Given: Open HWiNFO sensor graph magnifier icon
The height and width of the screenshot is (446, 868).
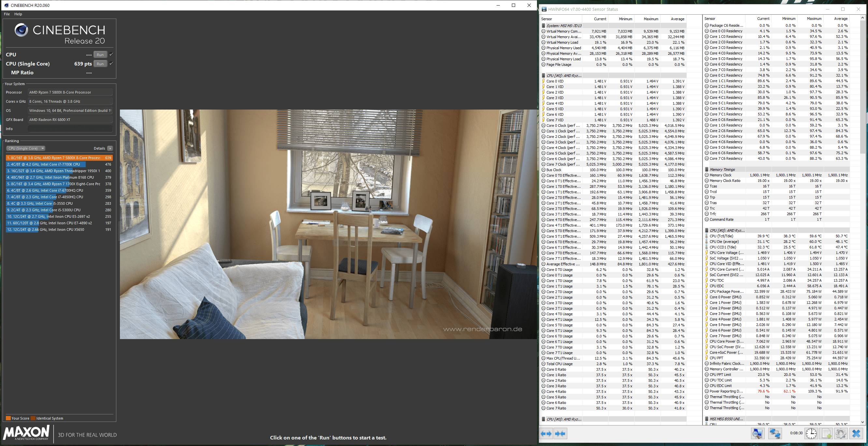Looking at the screenshot, I should 758,434.
